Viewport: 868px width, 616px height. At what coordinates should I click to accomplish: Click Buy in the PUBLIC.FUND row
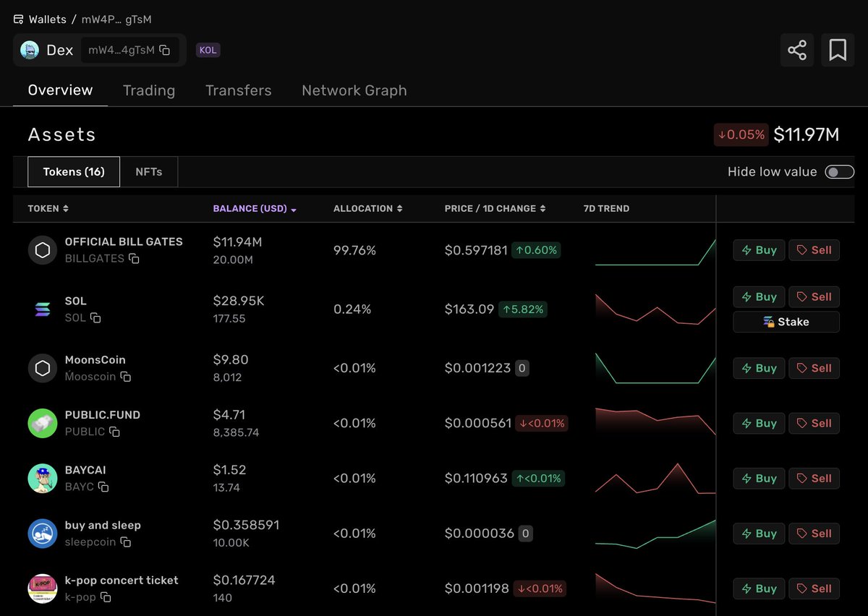pos(759,423)
